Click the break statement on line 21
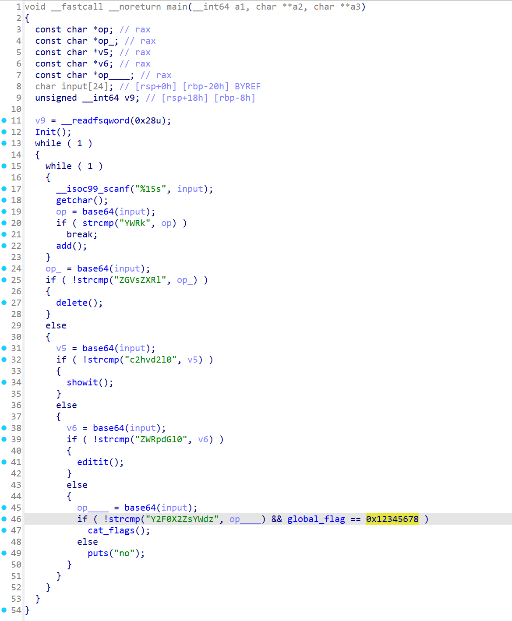Viewport: 512px width, 621px height. click(82, 234)
